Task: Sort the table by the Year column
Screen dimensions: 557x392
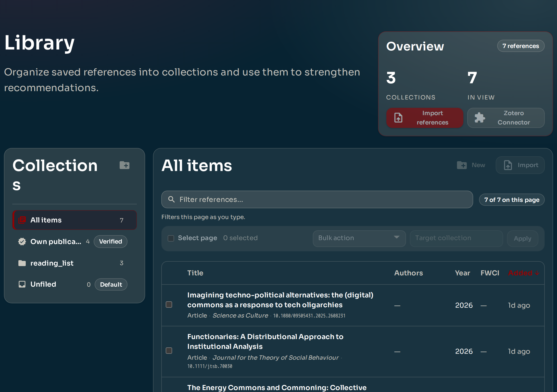Action: 462,273
